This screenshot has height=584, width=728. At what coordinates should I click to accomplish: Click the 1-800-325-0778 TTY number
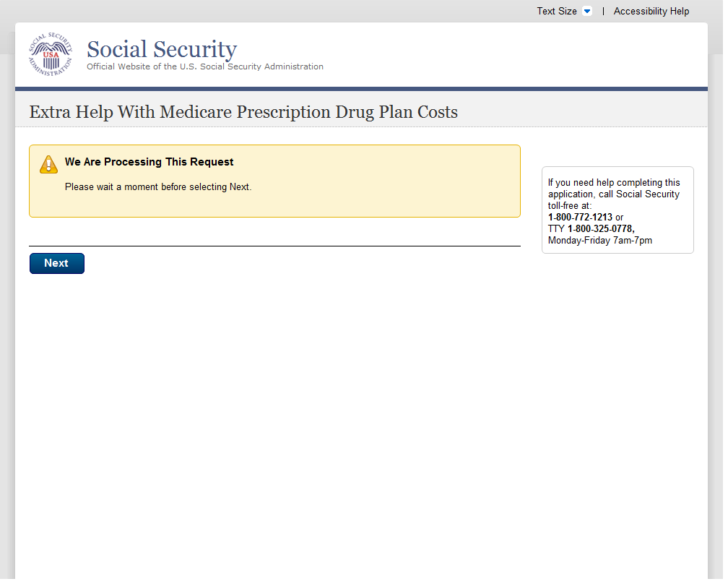[x=601, y=228]
